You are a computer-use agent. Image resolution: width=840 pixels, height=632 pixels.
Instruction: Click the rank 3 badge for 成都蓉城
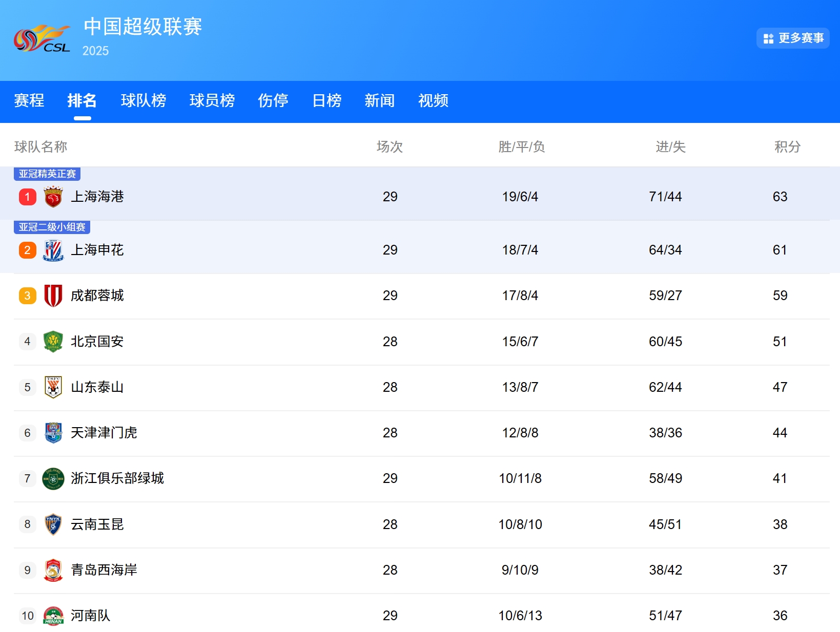point(28,296)
